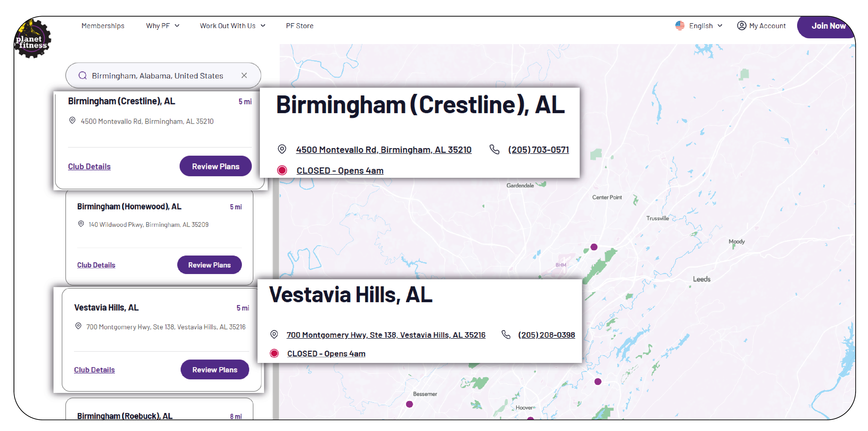Open the Memberships page
Screen dimensions: 868x431
(x=103, y=26)
